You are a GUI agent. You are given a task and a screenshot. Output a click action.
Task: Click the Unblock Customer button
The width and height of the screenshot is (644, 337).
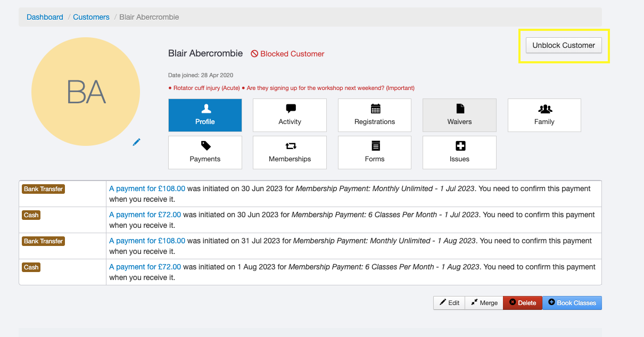[564, 45]
